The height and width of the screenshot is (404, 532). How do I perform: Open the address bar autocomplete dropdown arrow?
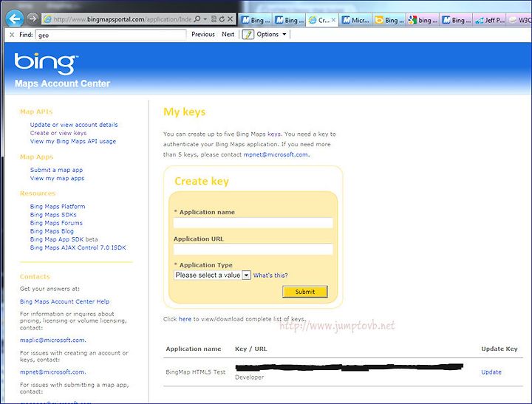(x=205, y=19)
